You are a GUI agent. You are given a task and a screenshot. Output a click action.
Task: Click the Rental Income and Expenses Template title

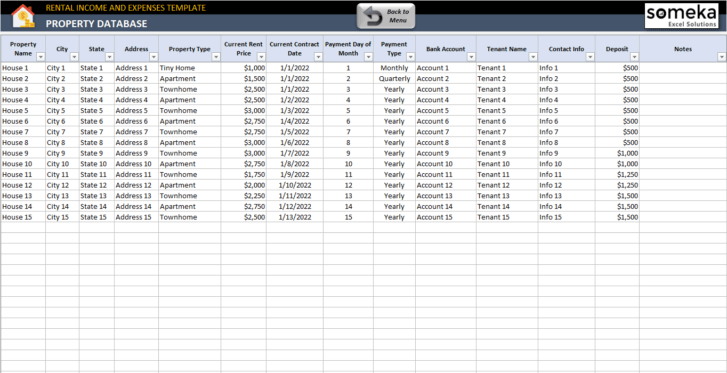point(126,8)
